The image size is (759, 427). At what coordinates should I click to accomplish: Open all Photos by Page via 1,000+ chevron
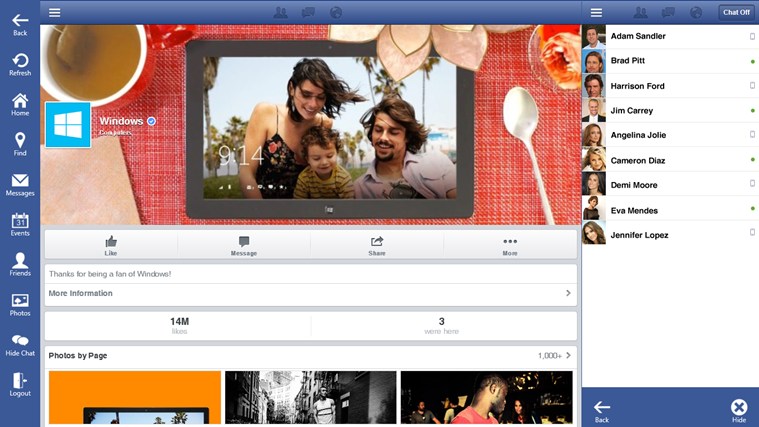(555, 355)
